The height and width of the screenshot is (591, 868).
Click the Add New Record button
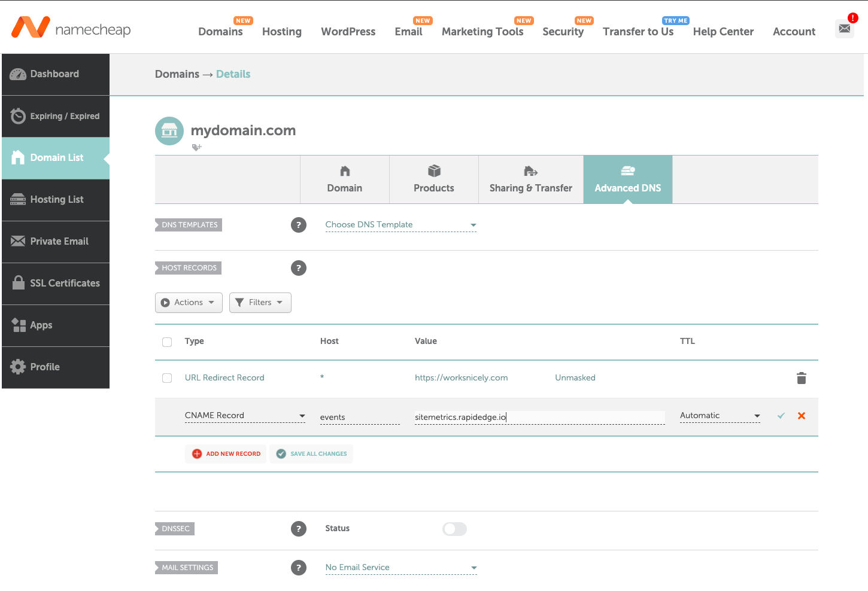pos(226,453)
